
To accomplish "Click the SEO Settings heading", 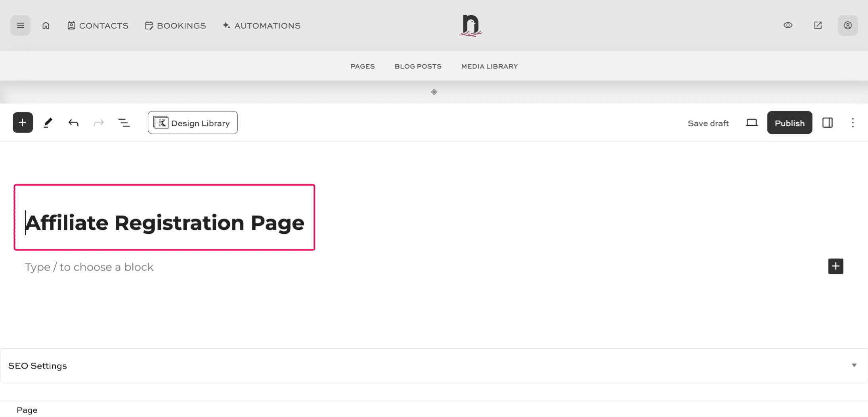I will [38, 366].
